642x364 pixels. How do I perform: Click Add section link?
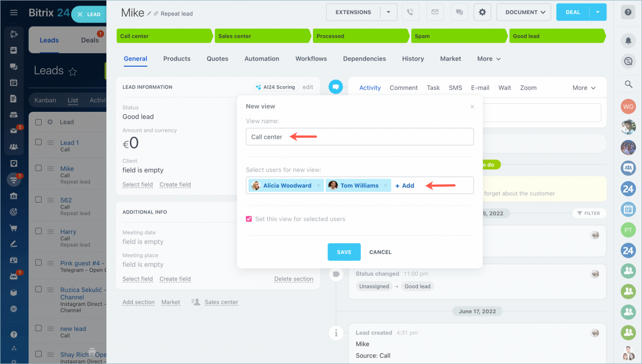coord(138,302)
